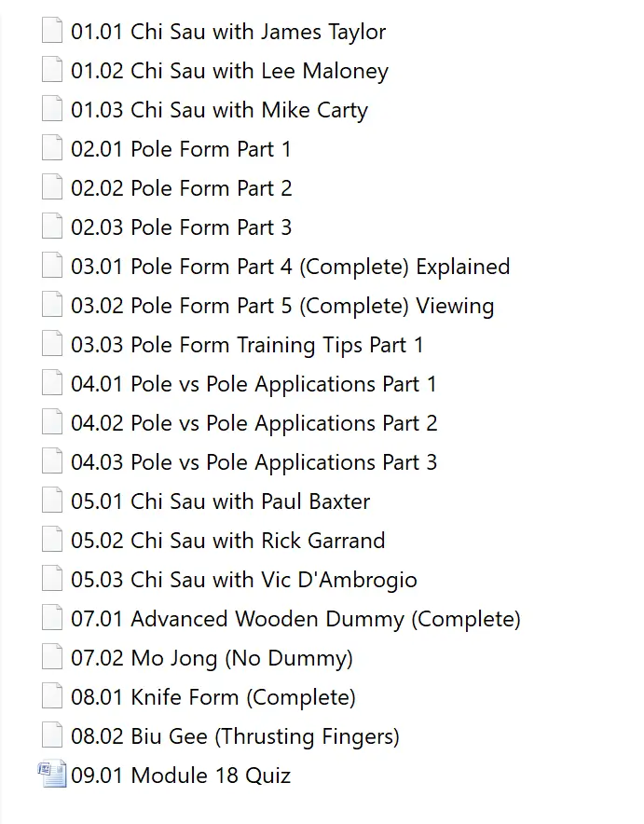
Task: Click the file icon next to 02.01 Pole Form Part 1
Action: 52,149
